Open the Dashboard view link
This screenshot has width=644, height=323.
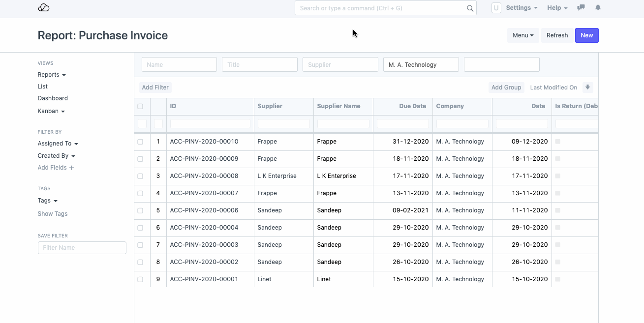pyautogui.click(x=53, y=98)
